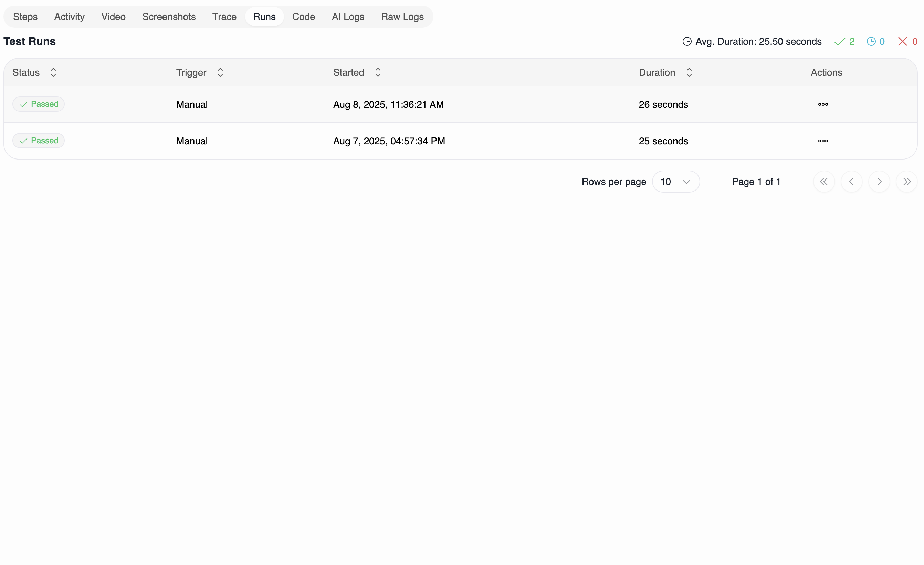Open the Rows per page dropdown
This screenshot has width=924, height=565.
point(675,182)
